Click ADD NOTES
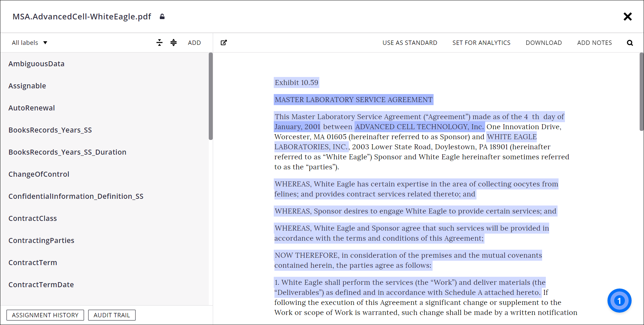 [594, 43]
